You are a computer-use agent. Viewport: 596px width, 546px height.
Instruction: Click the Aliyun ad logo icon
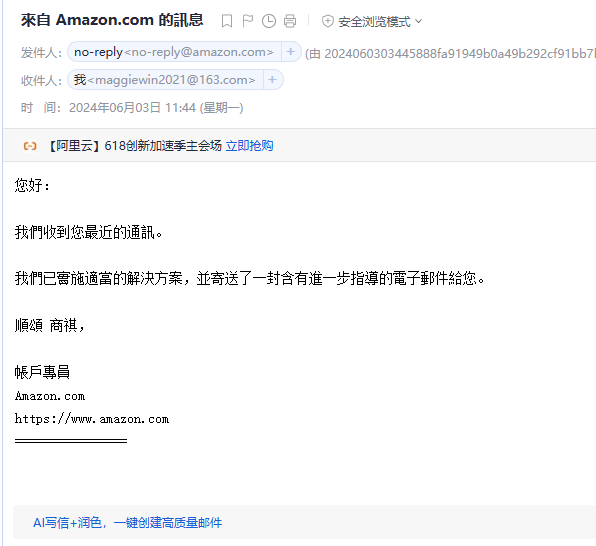coord(30,146)
